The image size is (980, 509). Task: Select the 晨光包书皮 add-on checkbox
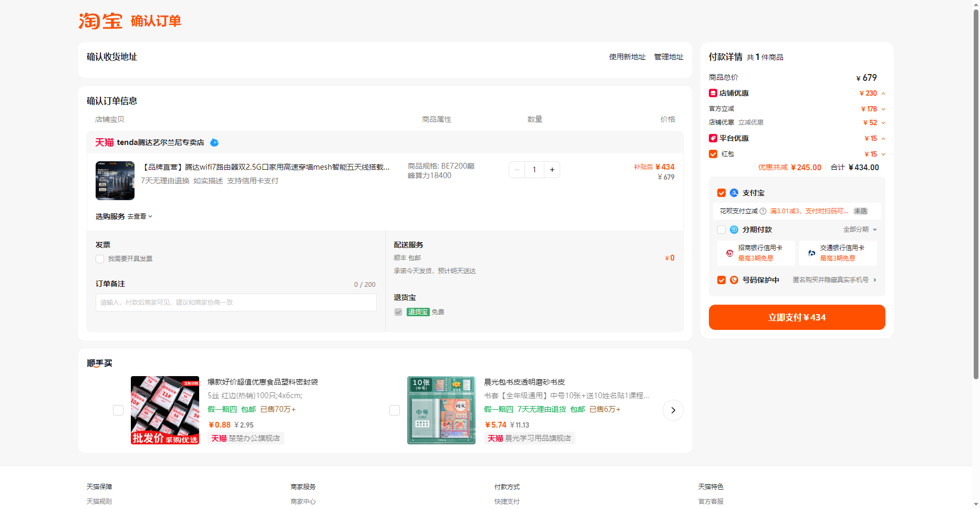click(395, 410)
